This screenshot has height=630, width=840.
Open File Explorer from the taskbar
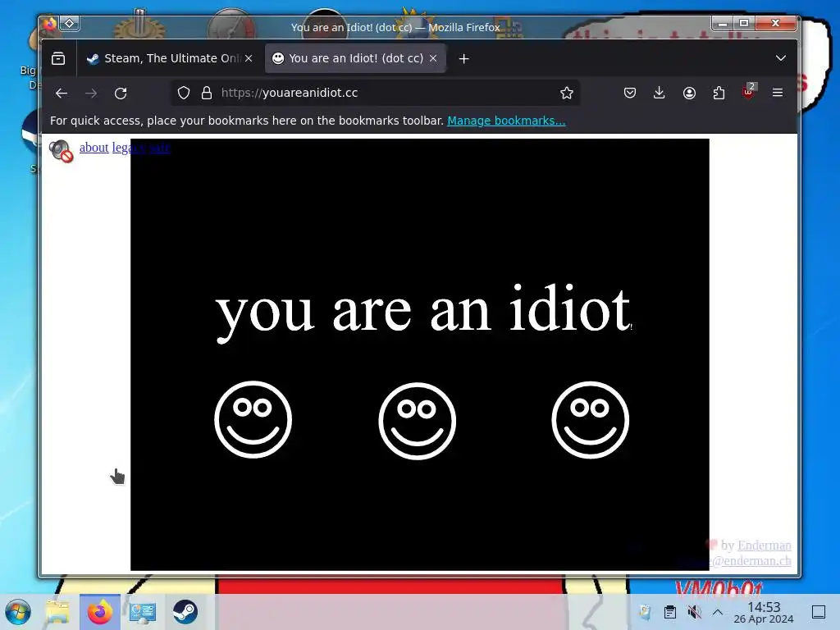click(x=57, y=612)
